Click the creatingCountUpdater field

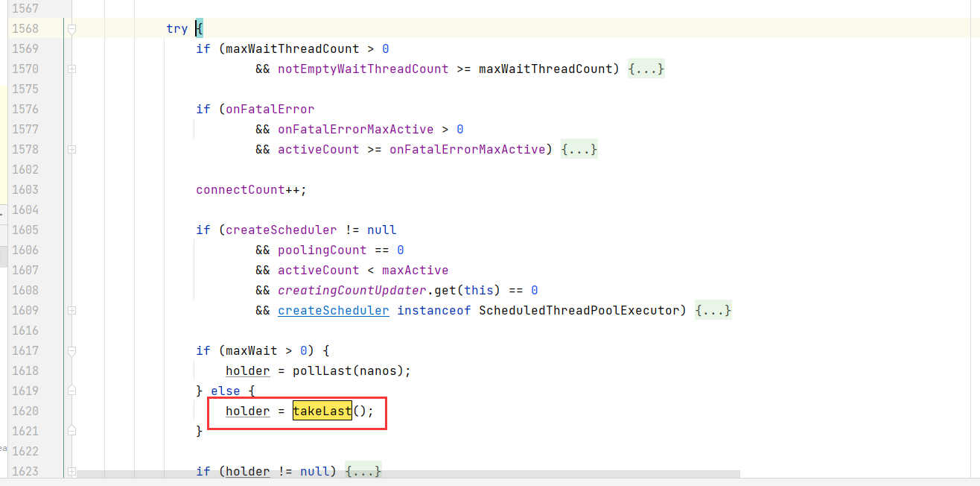tap(351, 291)
